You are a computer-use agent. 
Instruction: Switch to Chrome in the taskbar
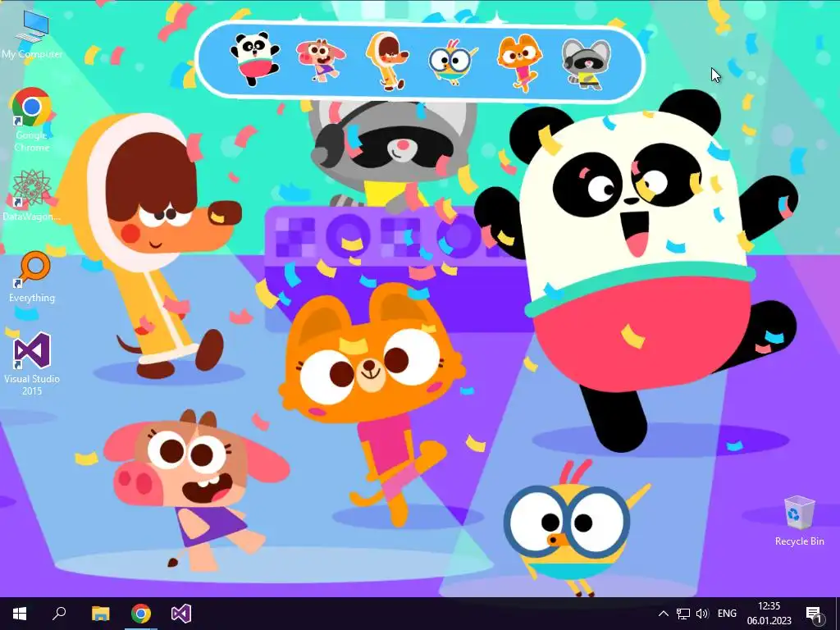point(141,614)
